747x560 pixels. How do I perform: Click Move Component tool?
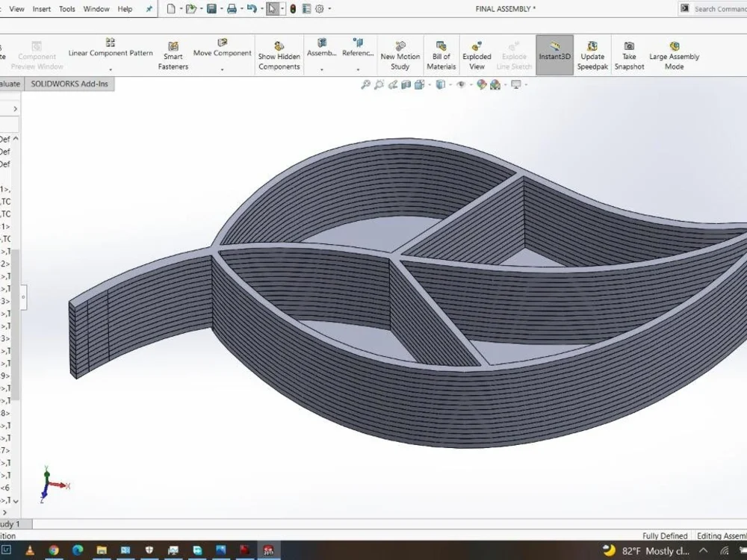click(x=222, y=48)
